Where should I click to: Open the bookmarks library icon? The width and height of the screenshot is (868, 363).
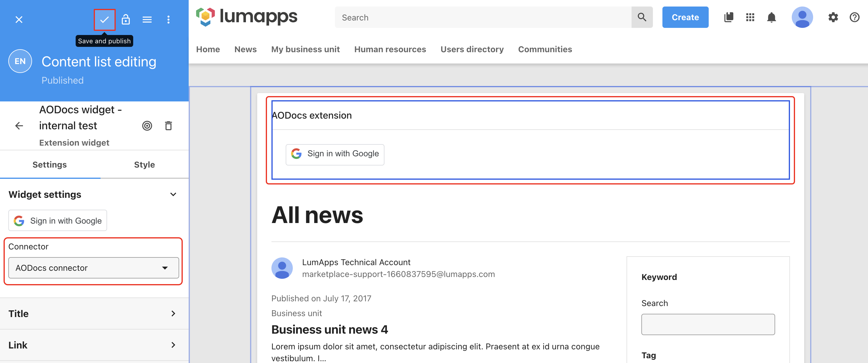point(729,17)
